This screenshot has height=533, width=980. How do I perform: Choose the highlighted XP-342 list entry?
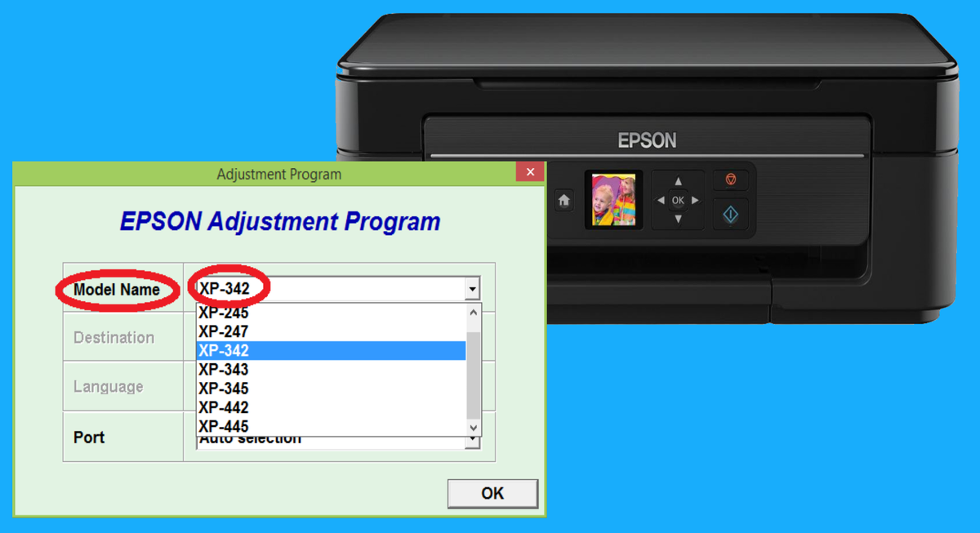pyautogui.click(x=332, y=350)
